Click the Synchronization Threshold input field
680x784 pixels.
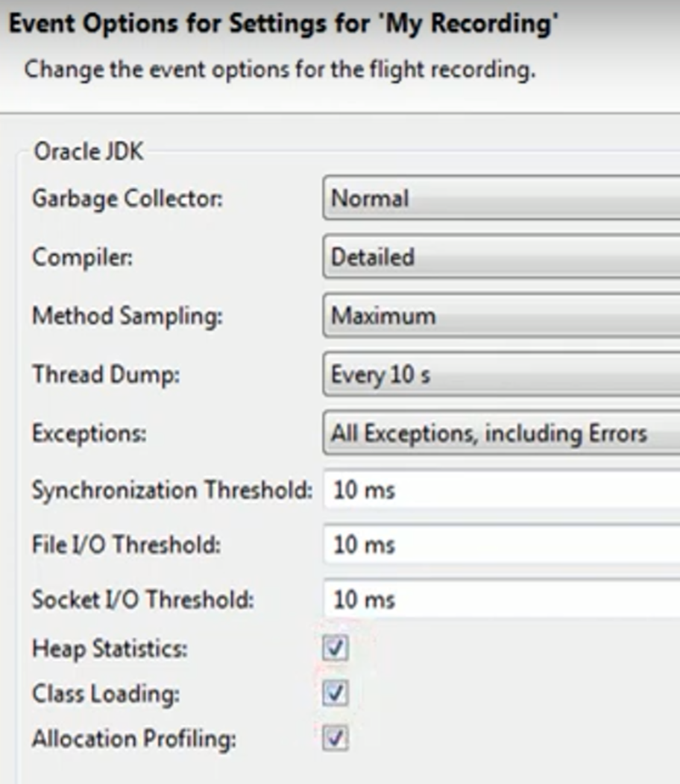pyautogui.click(x=501, y=490)
